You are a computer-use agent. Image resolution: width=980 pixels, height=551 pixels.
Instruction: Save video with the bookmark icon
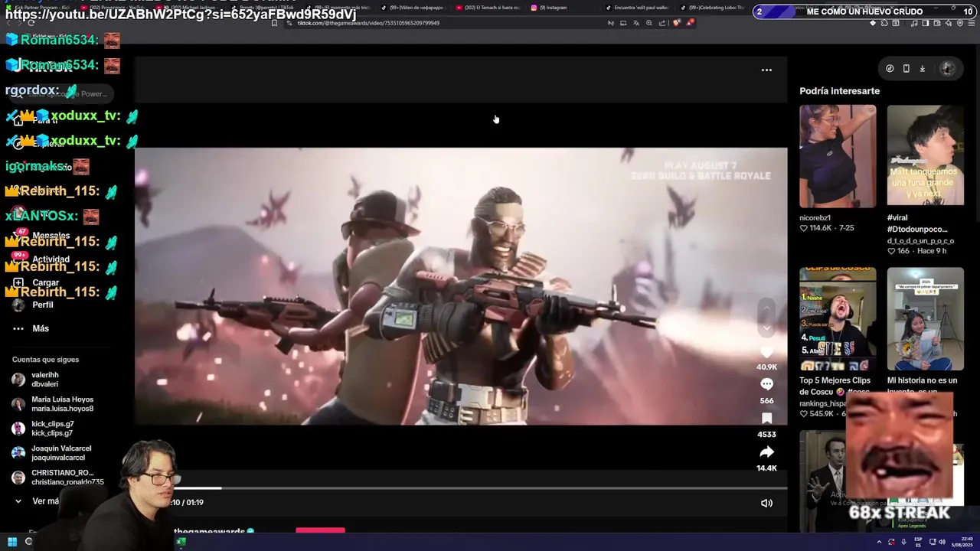click(766, 418)
